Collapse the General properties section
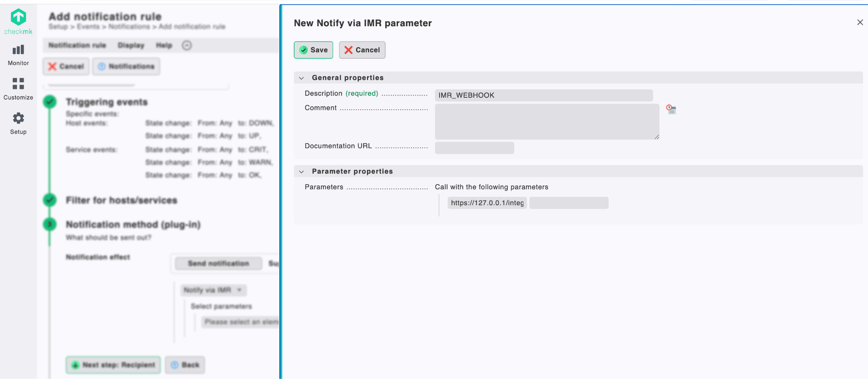Image resolution: width=868 pixels, height=379 pixels. pos(301,78)
